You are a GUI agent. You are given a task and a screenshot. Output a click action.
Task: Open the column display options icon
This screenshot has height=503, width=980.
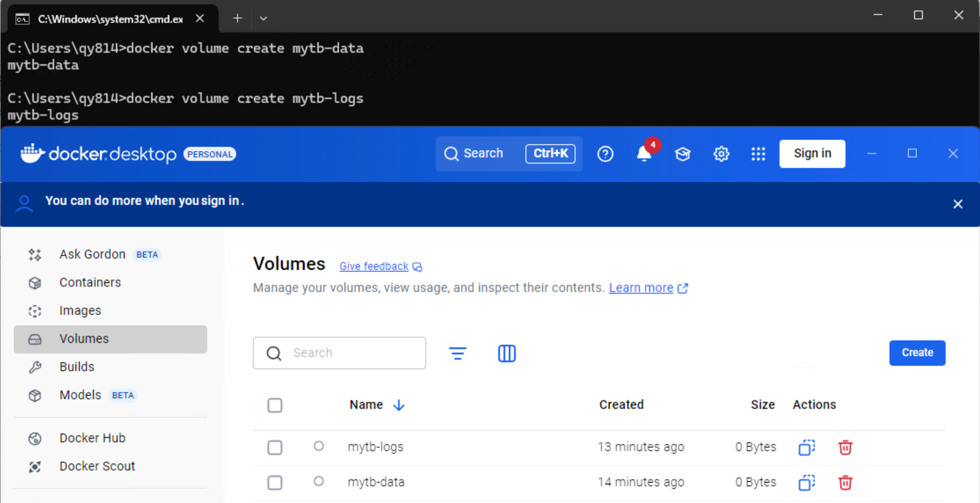506,353
